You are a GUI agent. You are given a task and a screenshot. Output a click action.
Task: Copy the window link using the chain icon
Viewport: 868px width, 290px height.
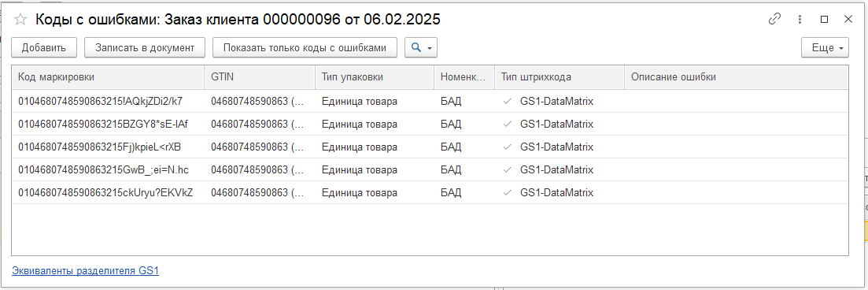774,20
